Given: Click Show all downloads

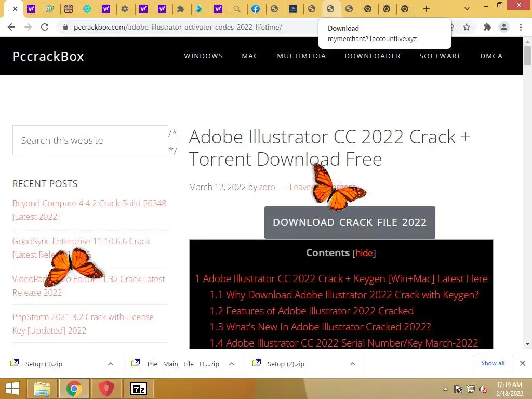Looking at the screenshot, I should point(493,363).
